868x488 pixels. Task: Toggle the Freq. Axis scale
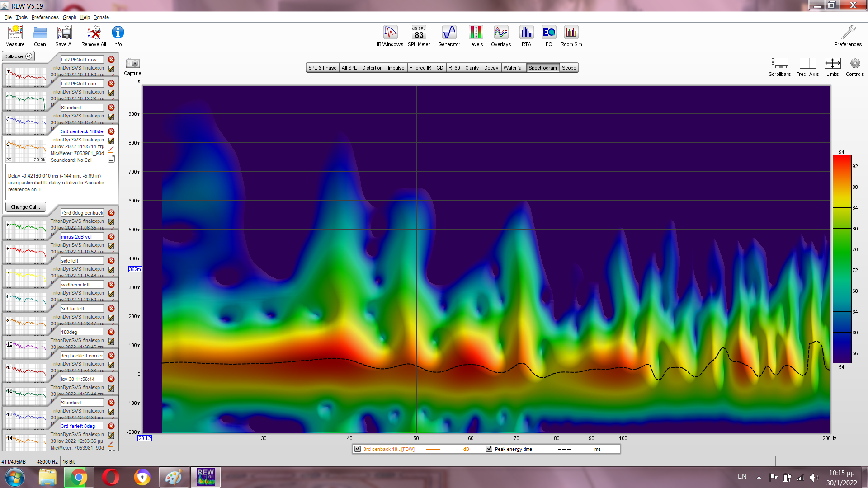click(807, 67)
